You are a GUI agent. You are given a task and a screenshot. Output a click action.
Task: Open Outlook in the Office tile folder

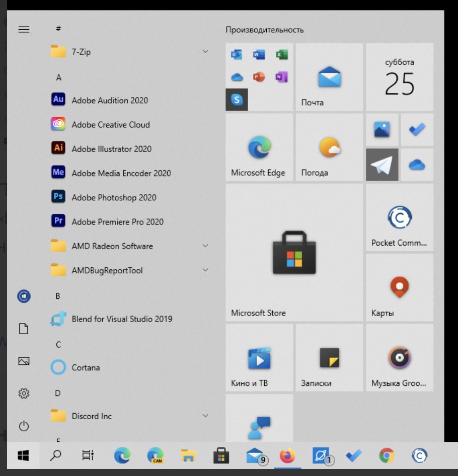[x=237, y=55]
